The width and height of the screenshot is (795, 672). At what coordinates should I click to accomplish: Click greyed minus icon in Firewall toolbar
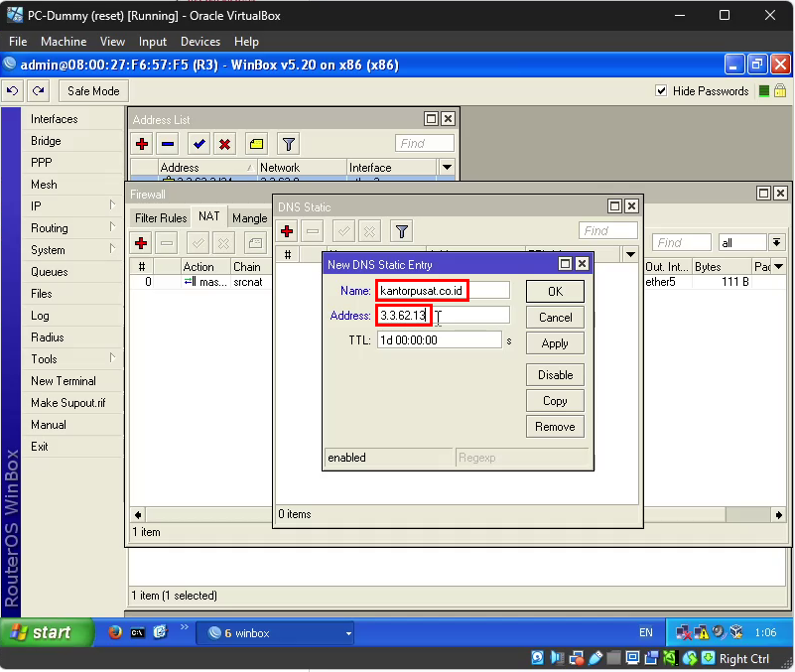167,243
